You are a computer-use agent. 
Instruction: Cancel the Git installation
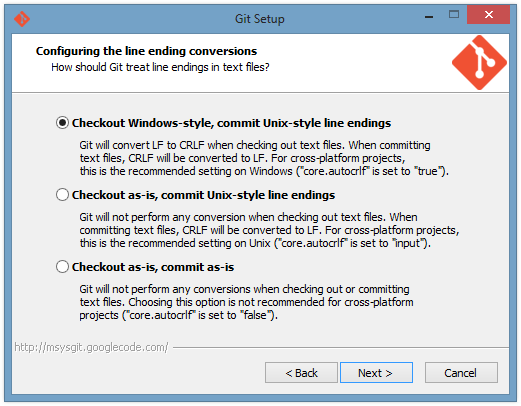pyautogui.click(x=461, y=373)
